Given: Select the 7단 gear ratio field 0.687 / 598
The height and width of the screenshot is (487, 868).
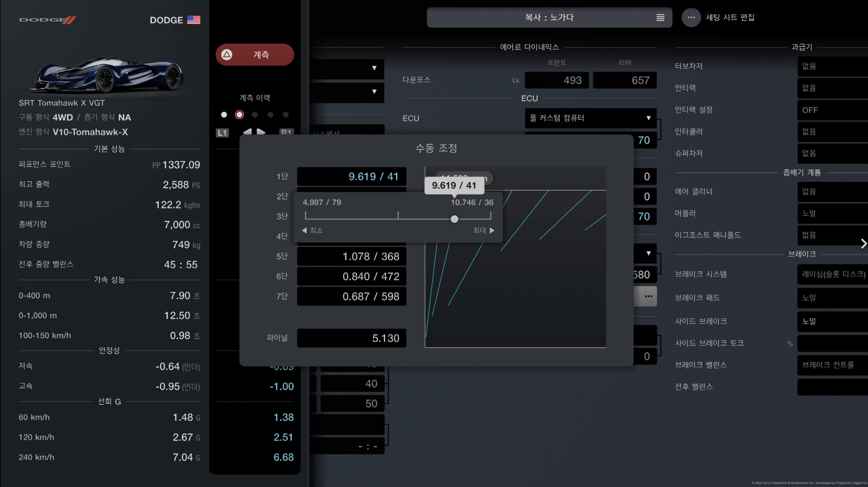Looking at the screenshot, I should [352, 296].
